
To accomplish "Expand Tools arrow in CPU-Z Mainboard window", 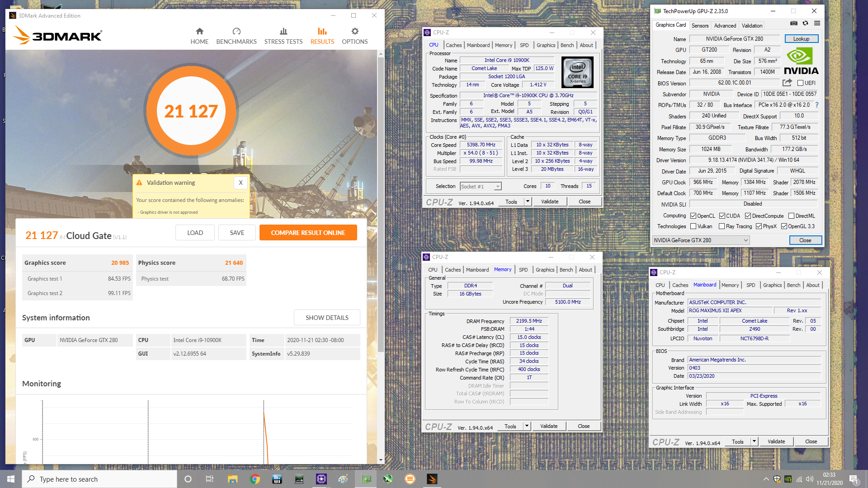I will coord(754,441).
